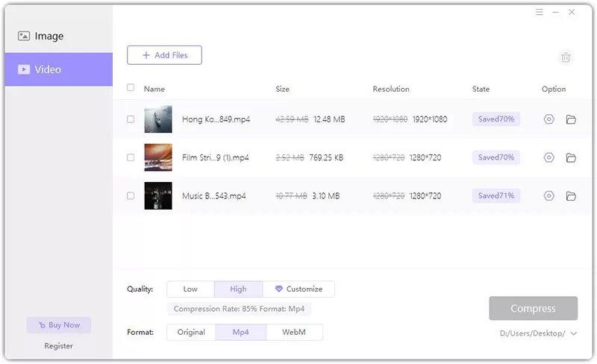Viewport: 597px width, 364px height.
Task: Open output folder for Hong Kong video
Action: (571, 119)
